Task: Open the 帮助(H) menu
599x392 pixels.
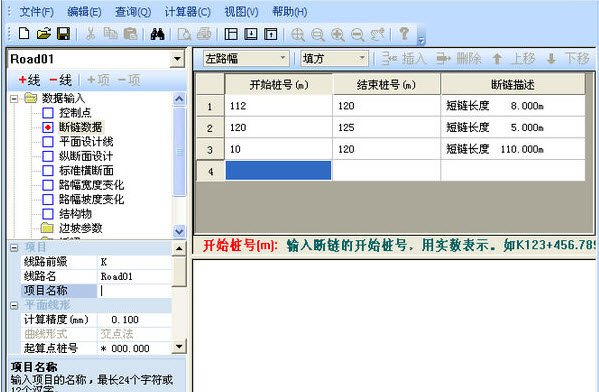Action: 290,12
